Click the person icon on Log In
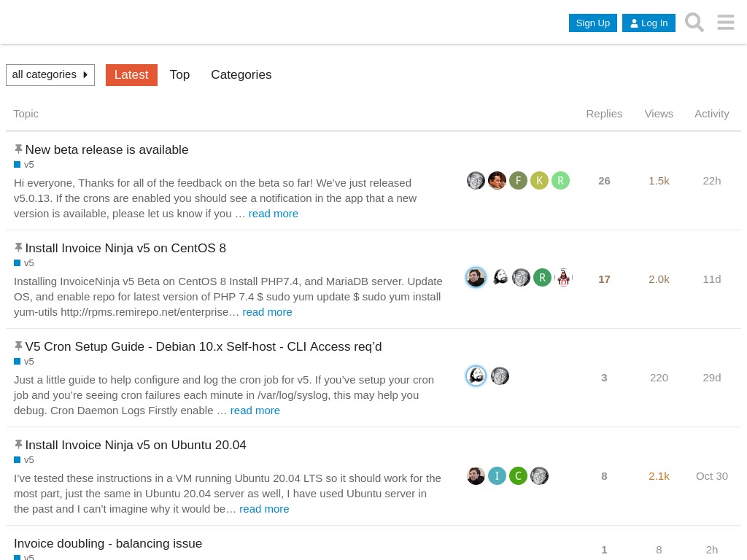Screen dimensions: 747x560 point(634,23)
